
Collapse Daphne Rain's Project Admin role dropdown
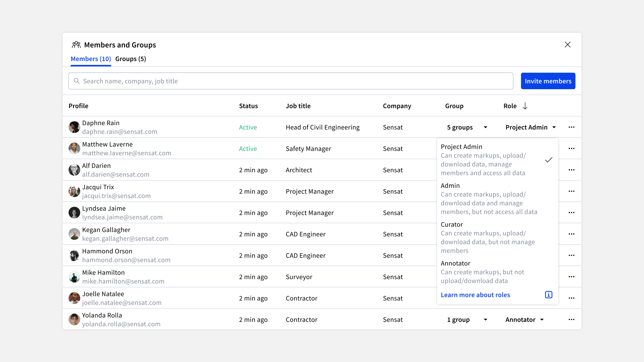(x=530, y=127)
